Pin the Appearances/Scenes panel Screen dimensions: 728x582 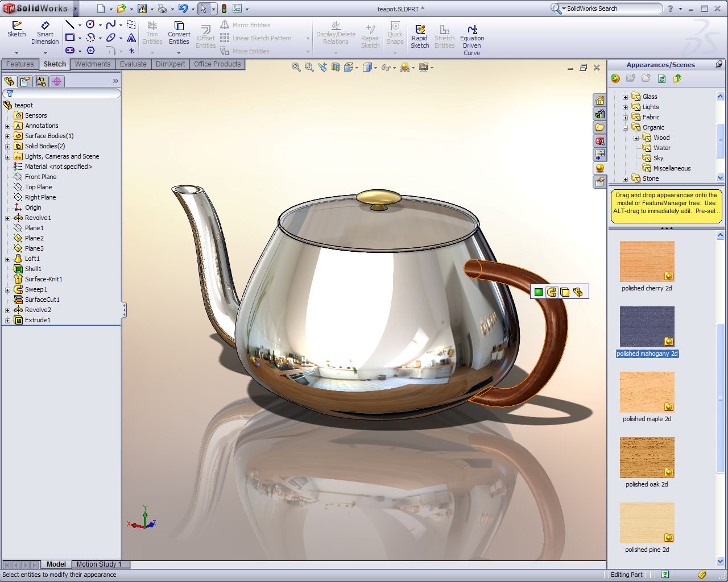(x=719, y=64)
